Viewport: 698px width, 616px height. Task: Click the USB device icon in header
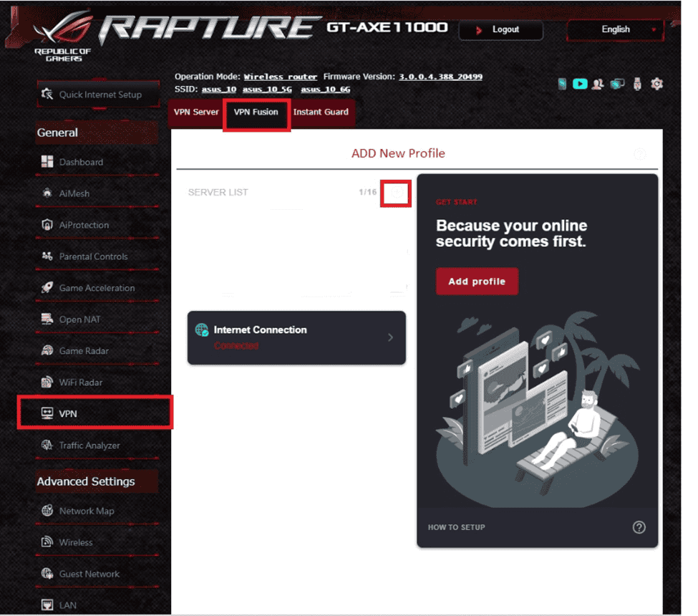tap(637, 84)
